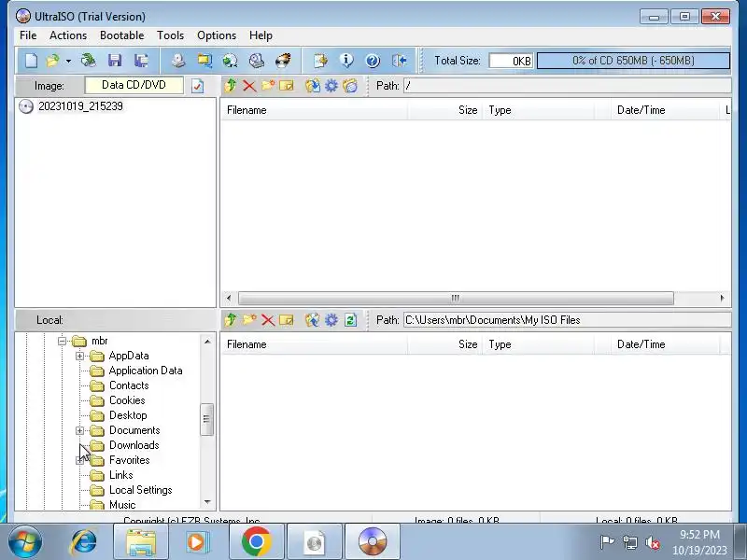Click the Open CD/DVD icon in the top toolbar
The image size is (747, 560).
click(x=89, y=61)
